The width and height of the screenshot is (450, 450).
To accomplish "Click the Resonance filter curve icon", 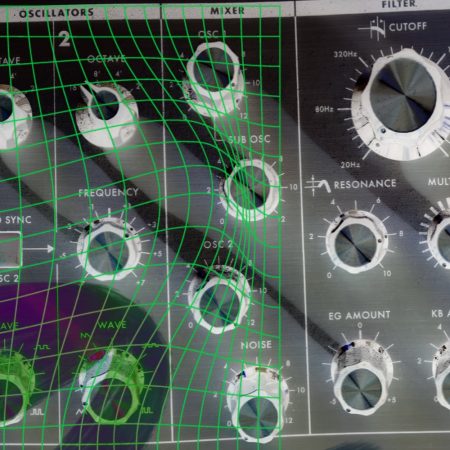I will click(x=318, y=185).
